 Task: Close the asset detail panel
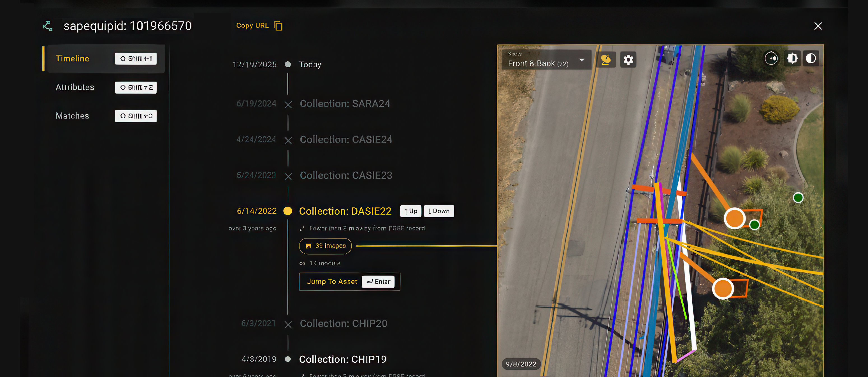818,26
